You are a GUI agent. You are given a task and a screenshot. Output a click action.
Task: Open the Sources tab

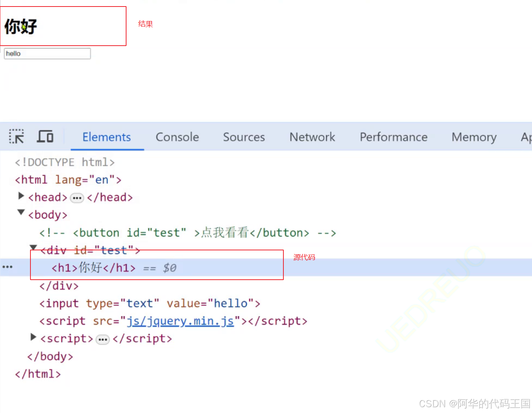(244, 137)
